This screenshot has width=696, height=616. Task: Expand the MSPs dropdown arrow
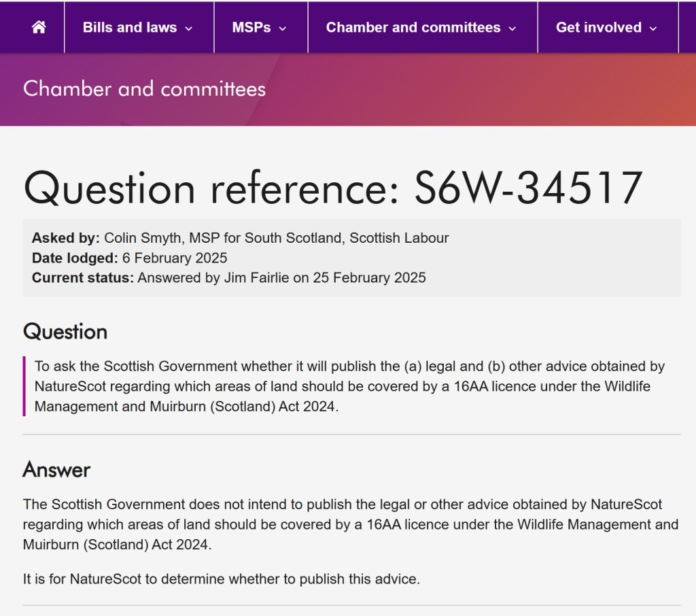(x=283, y=29)
